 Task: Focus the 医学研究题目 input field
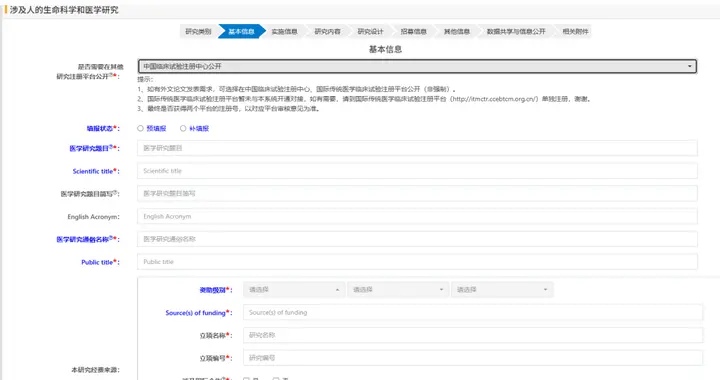click(x=417, y=148)
